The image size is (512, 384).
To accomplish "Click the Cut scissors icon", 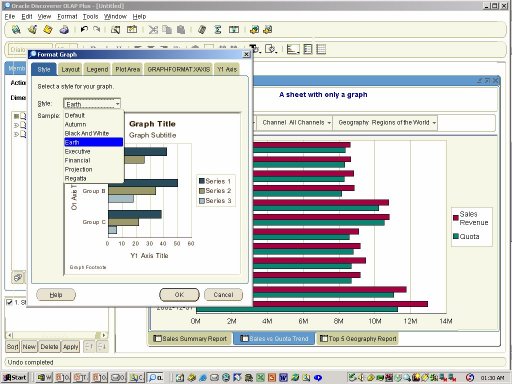I will [x=153, y=30].
